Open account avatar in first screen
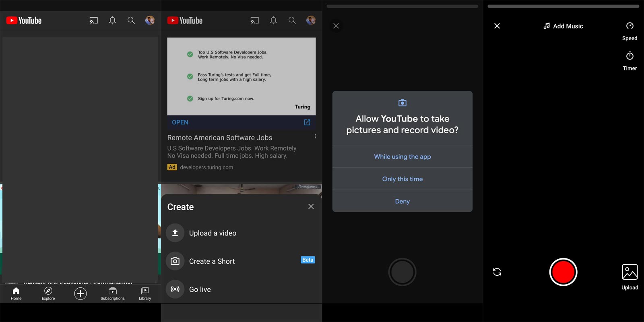 pyautogui.click(x=150, y=21)
